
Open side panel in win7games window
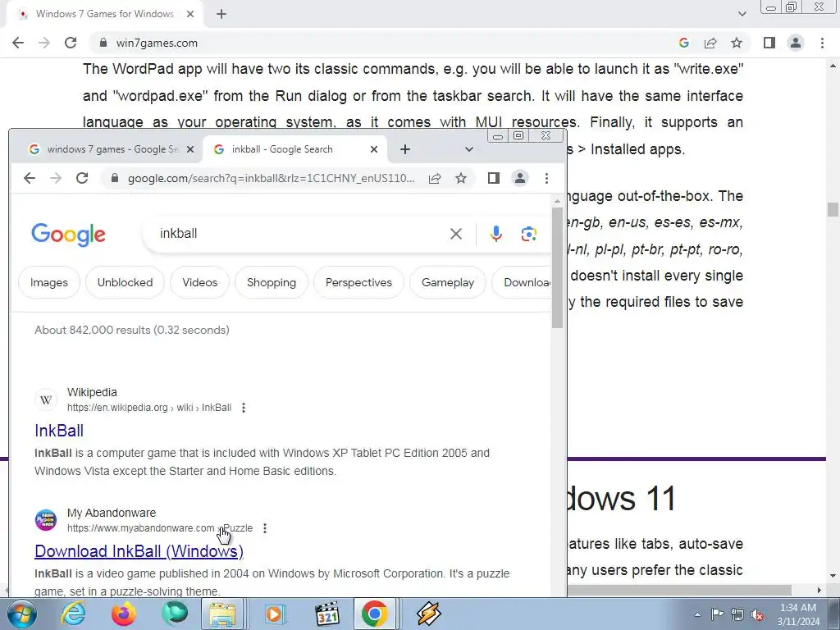point(769,43)
